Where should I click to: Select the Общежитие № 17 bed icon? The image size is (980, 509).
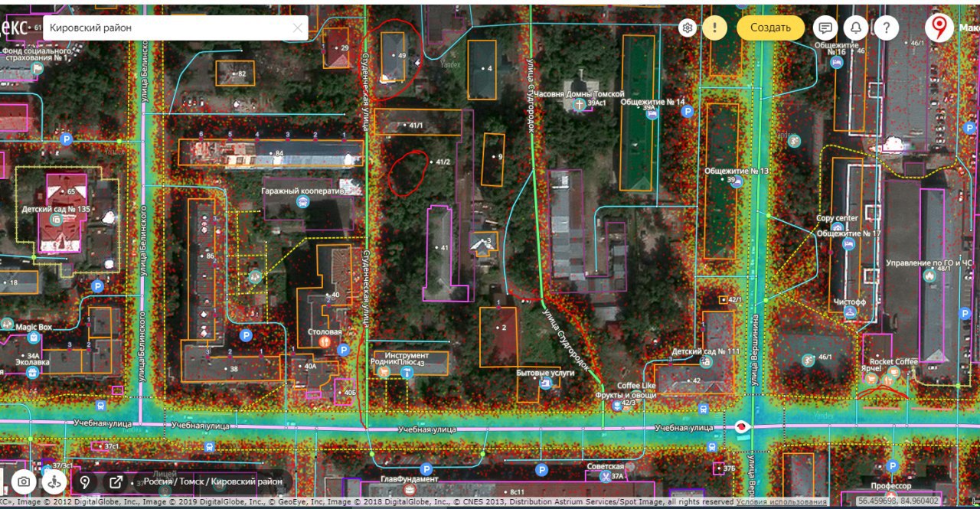pos(848,243)
